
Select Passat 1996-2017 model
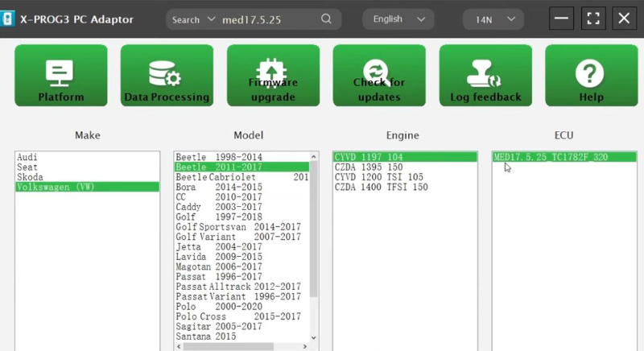click(242, 277)
